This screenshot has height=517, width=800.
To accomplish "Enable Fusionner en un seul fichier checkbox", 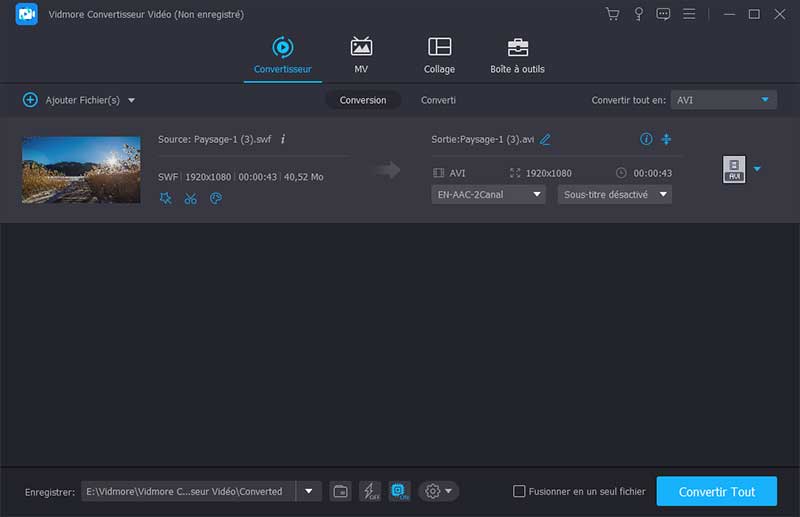I will pyautogui.click(x=519, y=491).
